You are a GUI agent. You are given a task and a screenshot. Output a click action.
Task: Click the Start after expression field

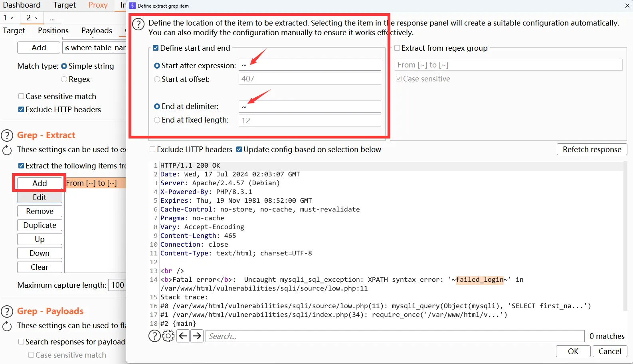pyautogui.click(x=310, y=65)
